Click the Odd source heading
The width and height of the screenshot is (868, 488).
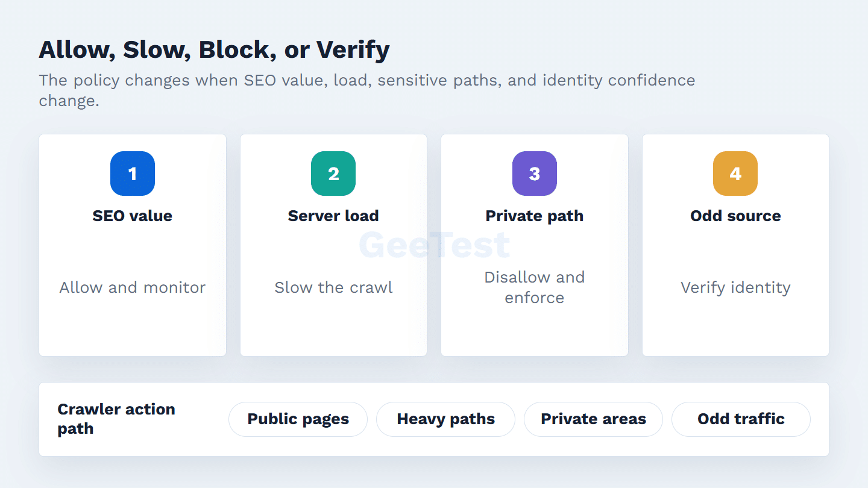735,216
